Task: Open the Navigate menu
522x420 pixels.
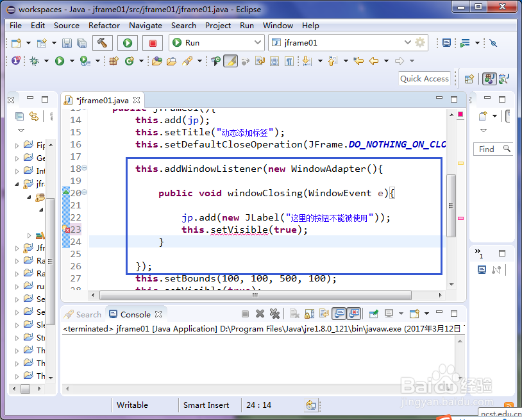Action: tap(146, 26)
